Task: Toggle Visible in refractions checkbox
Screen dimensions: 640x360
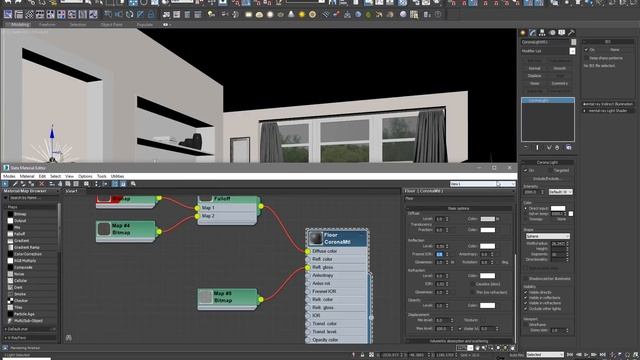Action: 526,303
